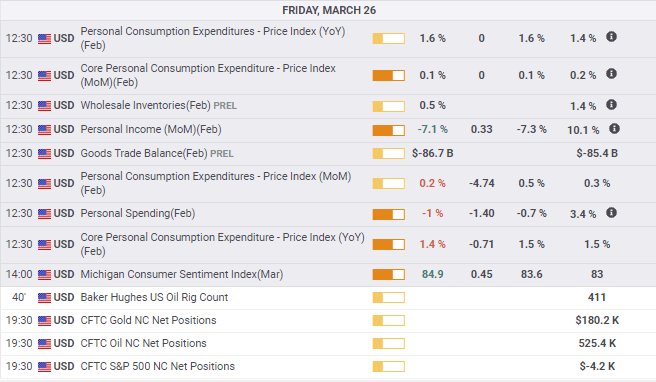The width and height of the screenshot is (656, 382).
Task: Select CFTC S&P 500 NC Net Positions
Action: [157, 367]
